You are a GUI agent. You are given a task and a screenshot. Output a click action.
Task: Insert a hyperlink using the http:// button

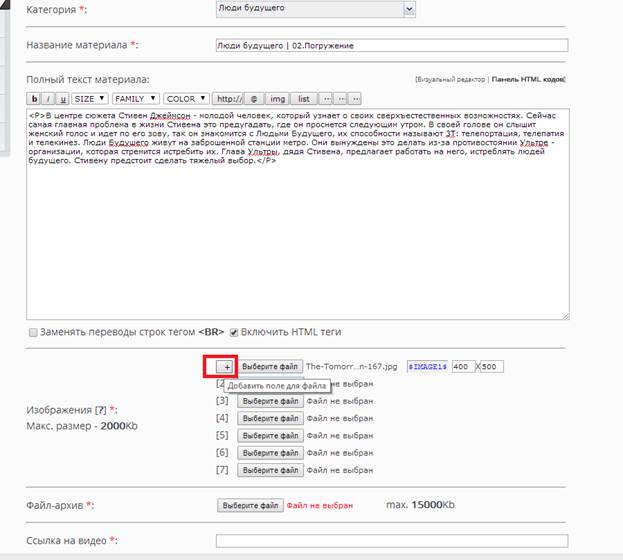(x=228, y=99)
